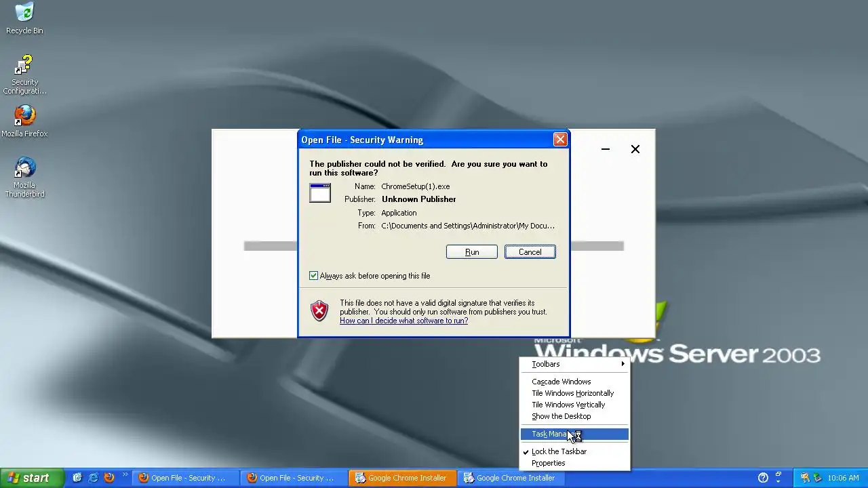The height and width of the screenshot is (488, 868).
Task: Open the Start menu
Action: tap(32, 478)
